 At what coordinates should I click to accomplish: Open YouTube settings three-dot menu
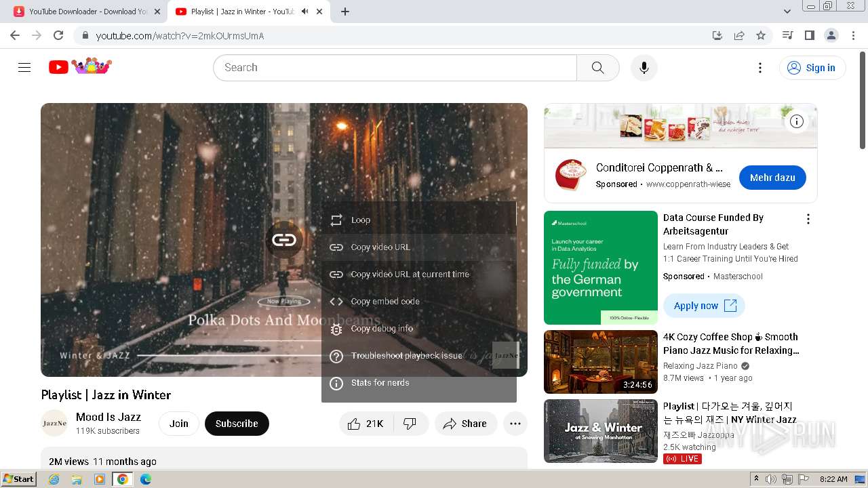tap(760, 67)
